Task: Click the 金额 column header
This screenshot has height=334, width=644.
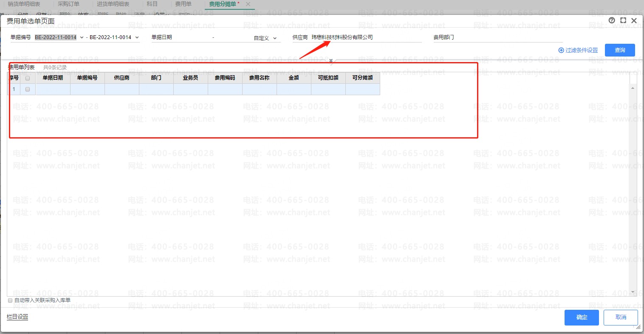Action: click(x=294, y=78)
